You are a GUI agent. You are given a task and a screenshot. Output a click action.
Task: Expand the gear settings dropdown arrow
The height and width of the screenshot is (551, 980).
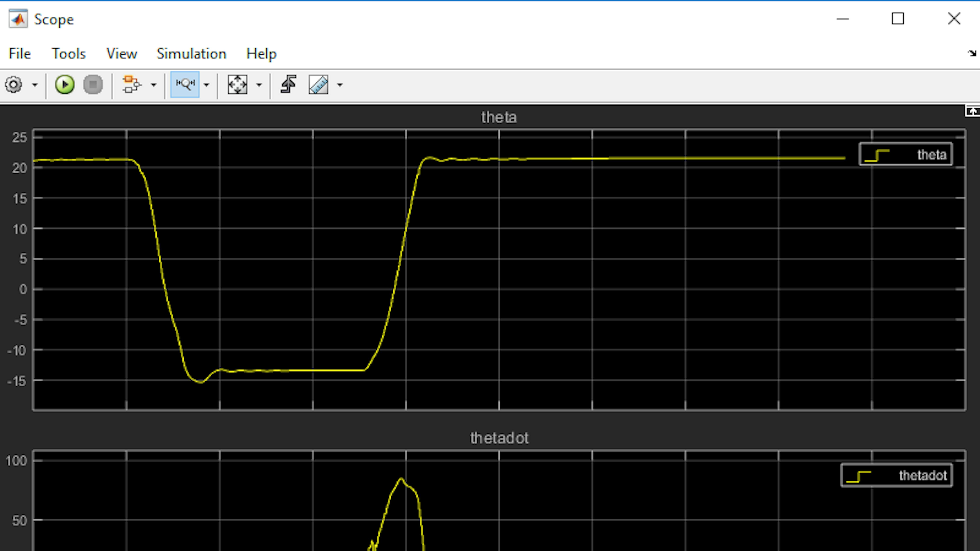35,85
